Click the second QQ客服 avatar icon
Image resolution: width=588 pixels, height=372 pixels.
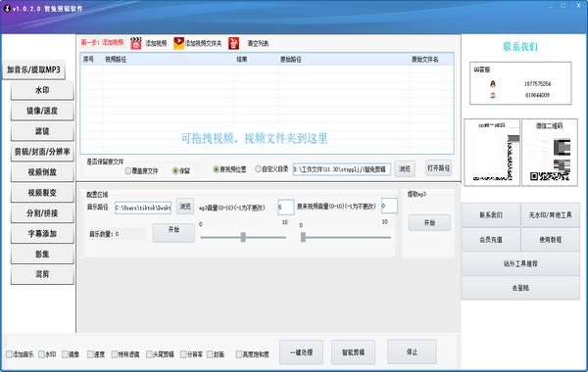click(x=493, y=95)
